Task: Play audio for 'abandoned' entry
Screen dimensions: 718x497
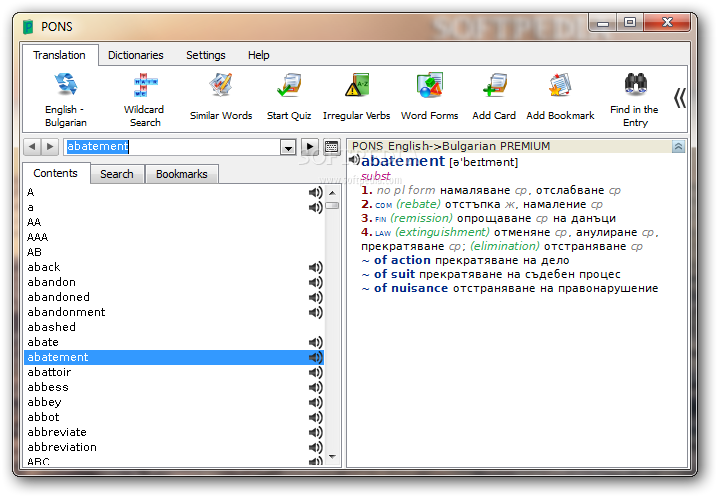Action: point(315,297)
